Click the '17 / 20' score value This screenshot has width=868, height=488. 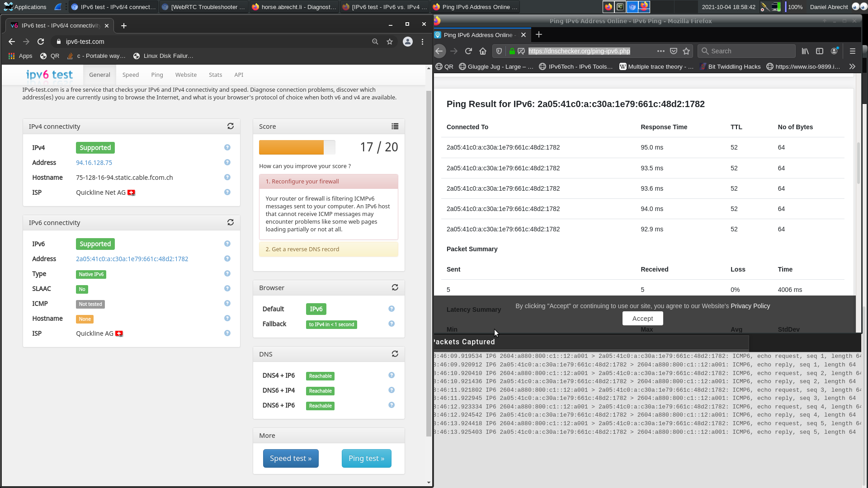pyautogui.click(x=379, y=147)
